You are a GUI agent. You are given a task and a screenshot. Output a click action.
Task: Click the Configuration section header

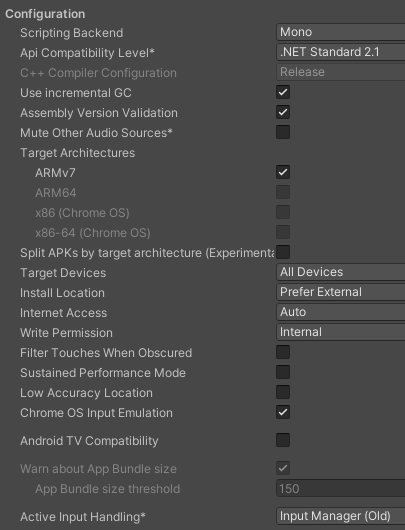click(45, 14)
